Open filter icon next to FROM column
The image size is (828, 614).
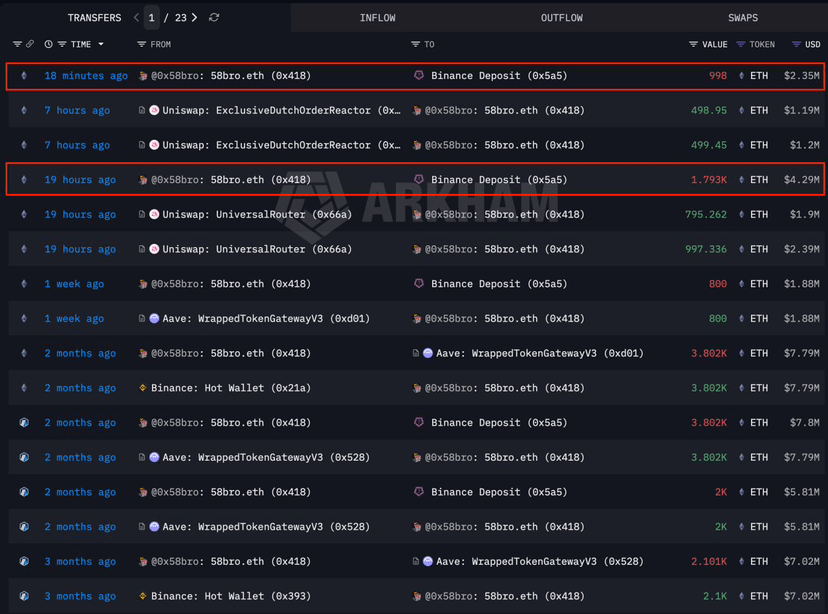pyautogui.click(x=142, y=44)
